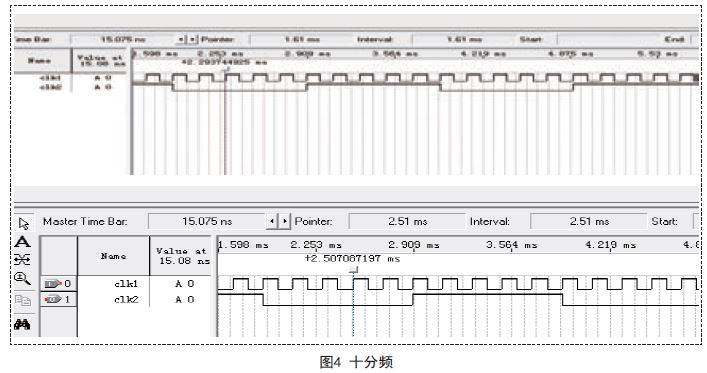Select the arrow Selection tool

click(x=23, y=223)
